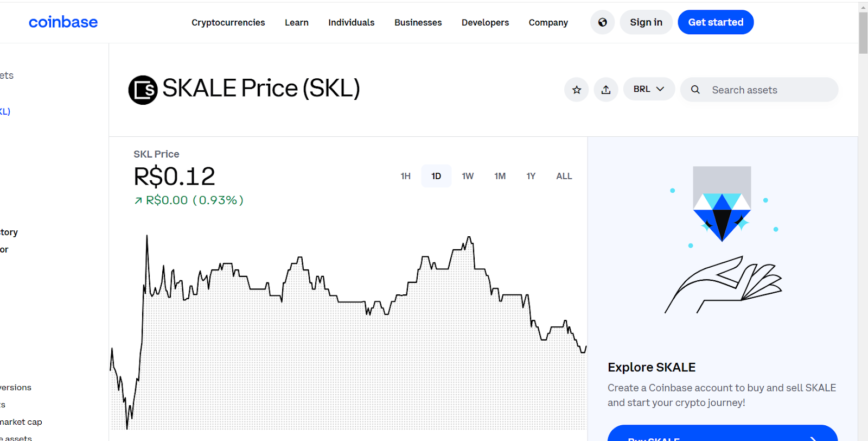The width and height of the screenshot is (868, 441).
Task: Click the diamond hand illustration
Action: pos(722,239)
